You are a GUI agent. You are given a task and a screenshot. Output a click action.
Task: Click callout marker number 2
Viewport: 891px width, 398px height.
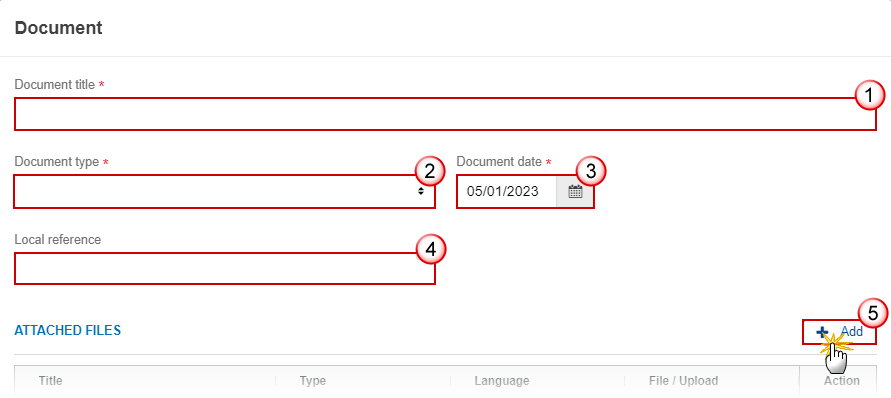pos(430,171)
